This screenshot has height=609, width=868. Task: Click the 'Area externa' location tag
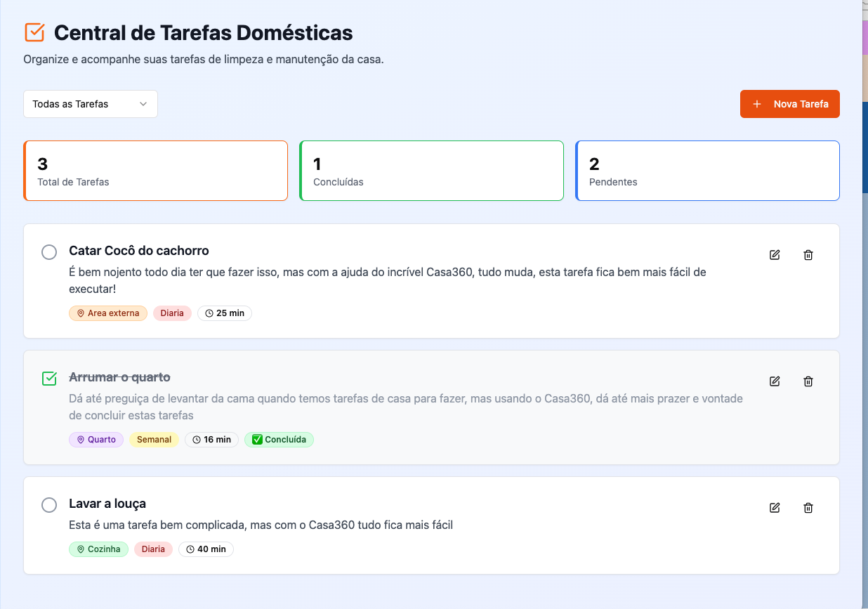[x=108, y=313]
